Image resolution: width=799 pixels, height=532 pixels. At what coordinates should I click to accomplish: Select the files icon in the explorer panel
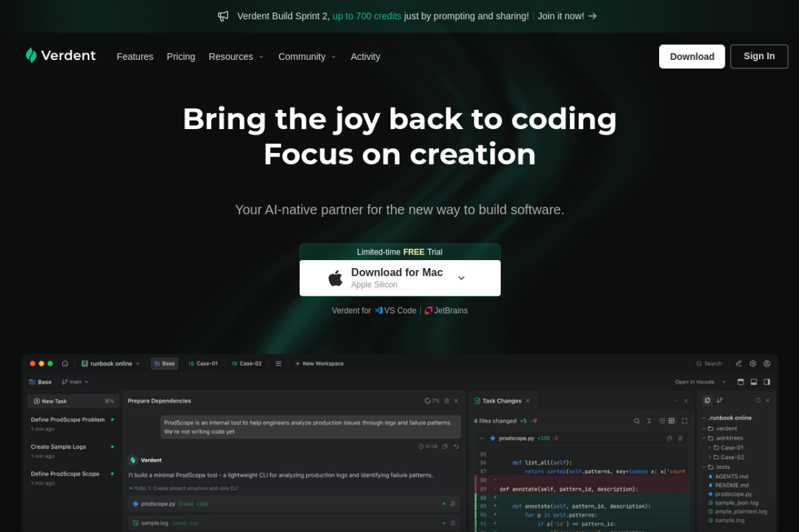click(708, 400)
